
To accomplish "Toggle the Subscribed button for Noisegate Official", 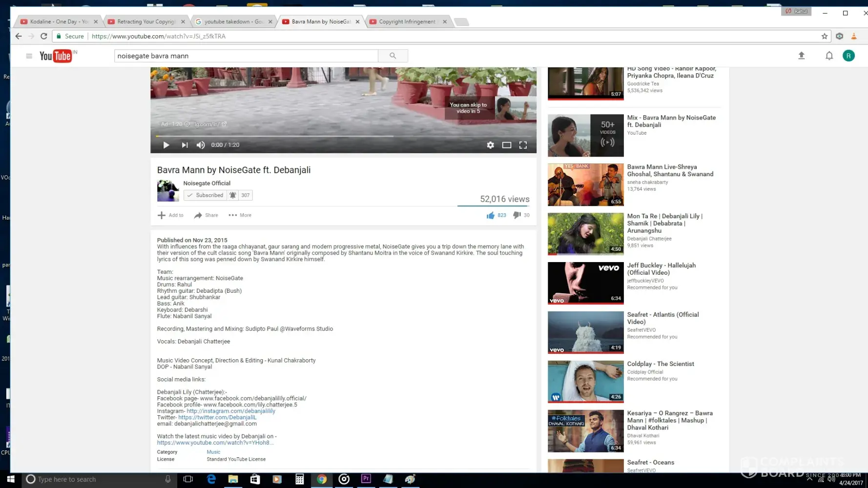I will pos(205,195).
